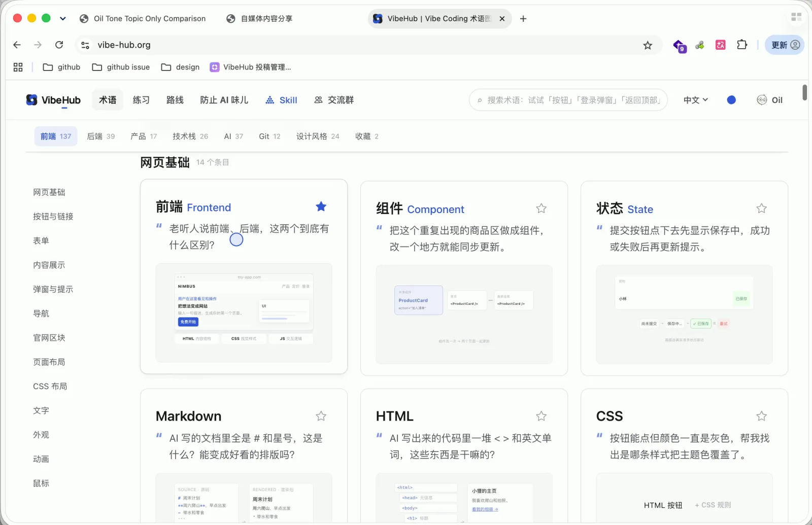Image resolution: width=812 pixels, height=525 pixels.
Task: Open the 中文 language dropdown
Action: 695,100
